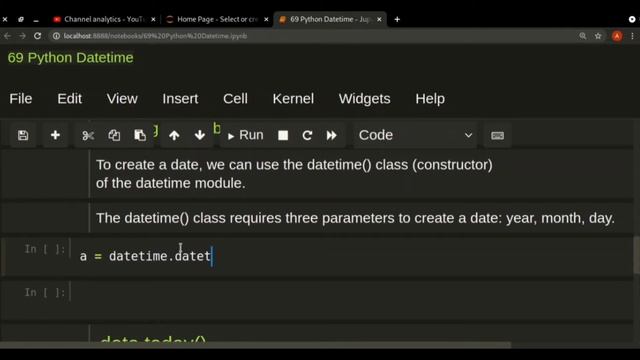
Task: Select the 'datetime() class requires three parameters' cell
Action: tap(361, 218)
